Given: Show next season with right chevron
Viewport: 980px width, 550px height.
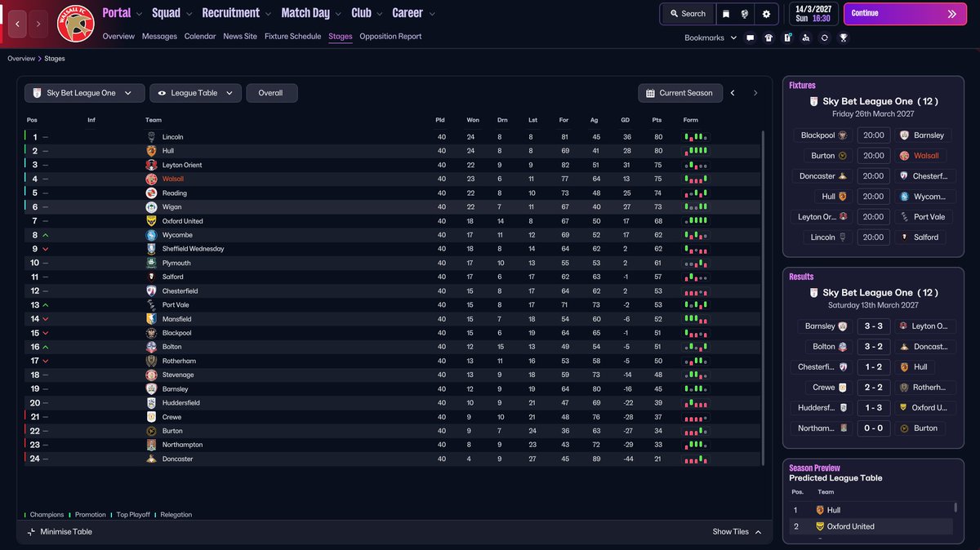Looking at the screenshot, I should [755, 93].
